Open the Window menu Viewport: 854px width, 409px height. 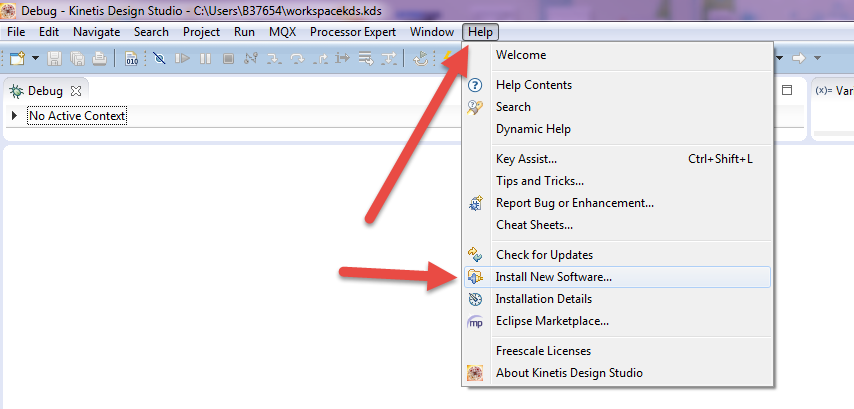coord(432,32)
